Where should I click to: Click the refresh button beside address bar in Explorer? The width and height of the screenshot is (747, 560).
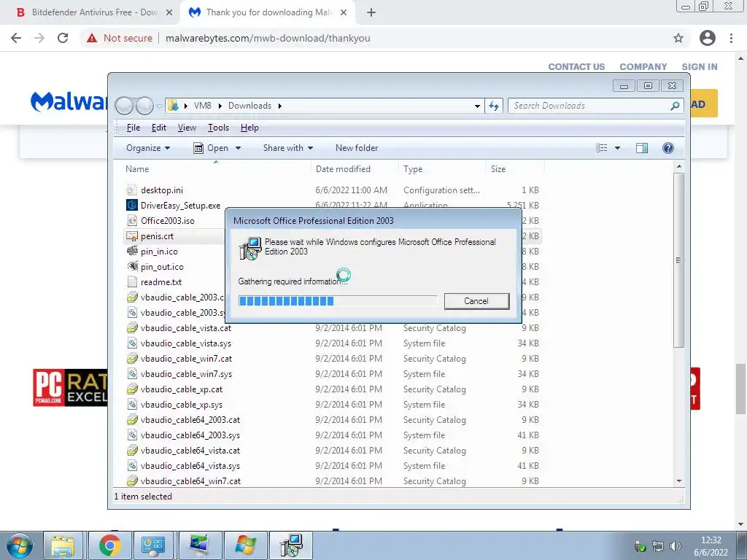point(494,106)
